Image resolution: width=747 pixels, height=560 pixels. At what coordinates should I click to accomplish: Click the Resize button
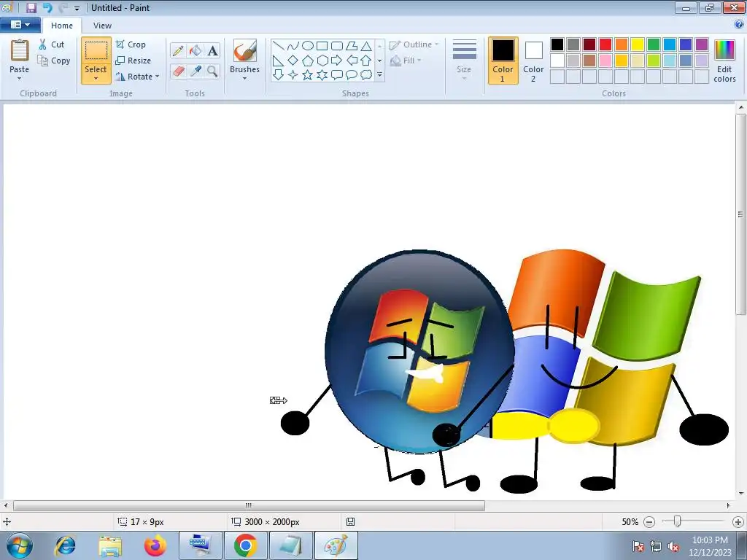point(133,61)
